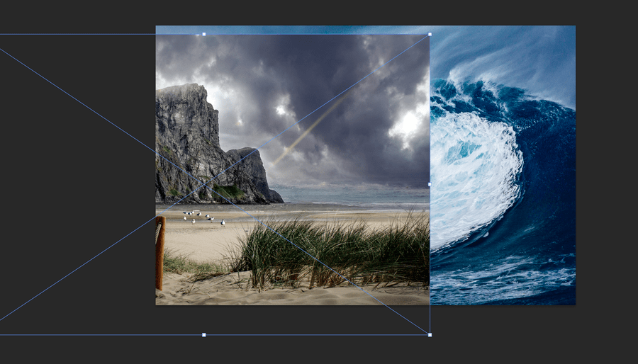Click the right-edge middle transform handle
Image resolution: width=638 pixels, height=364 pixels.
(x=430, y=184)
